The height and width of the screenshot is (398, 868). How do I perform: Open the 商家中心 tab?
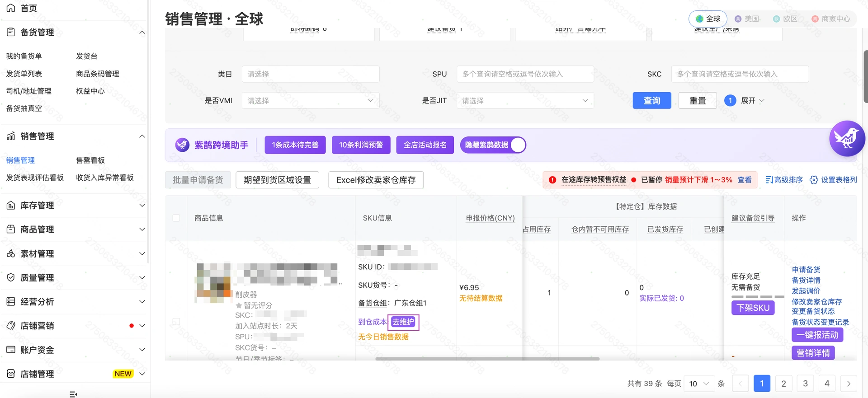coord(831,19)
